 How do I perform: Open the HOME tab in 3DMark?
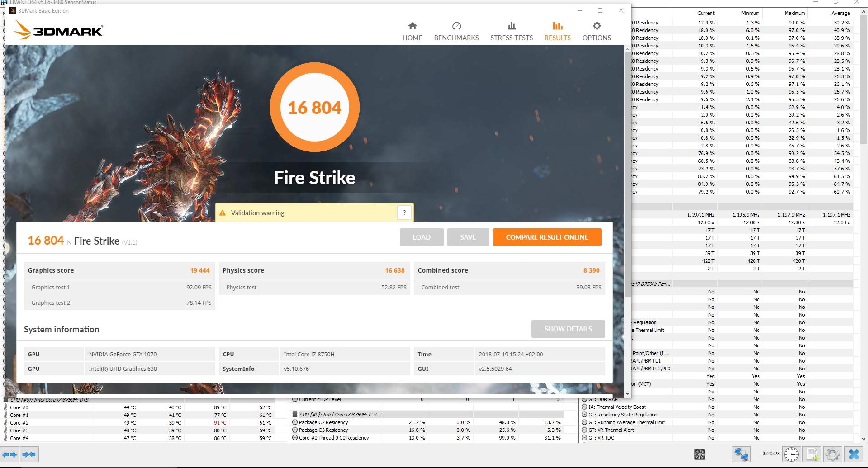point(412,31)
